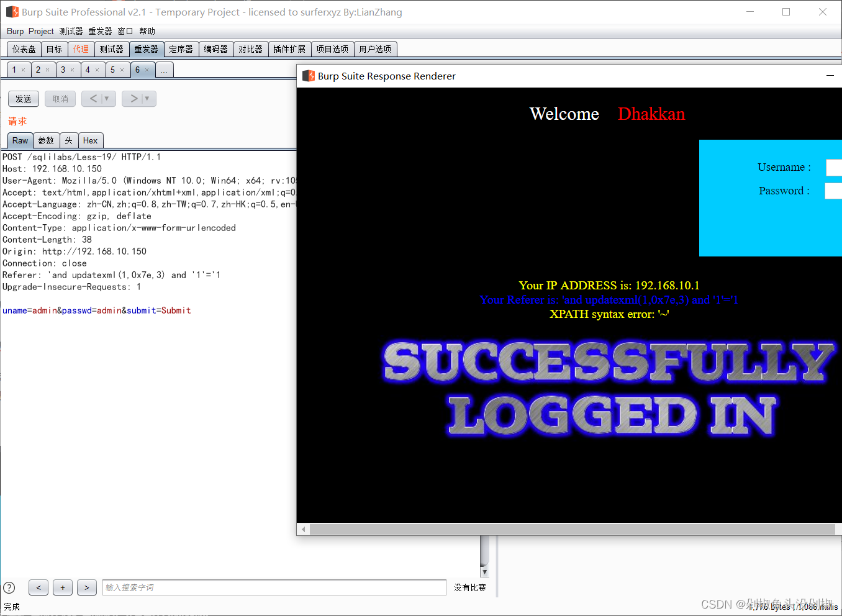The width and height of the screenshot is (842, 616).
Task: Select the 参数 params request tab
Action: [47, 140]
